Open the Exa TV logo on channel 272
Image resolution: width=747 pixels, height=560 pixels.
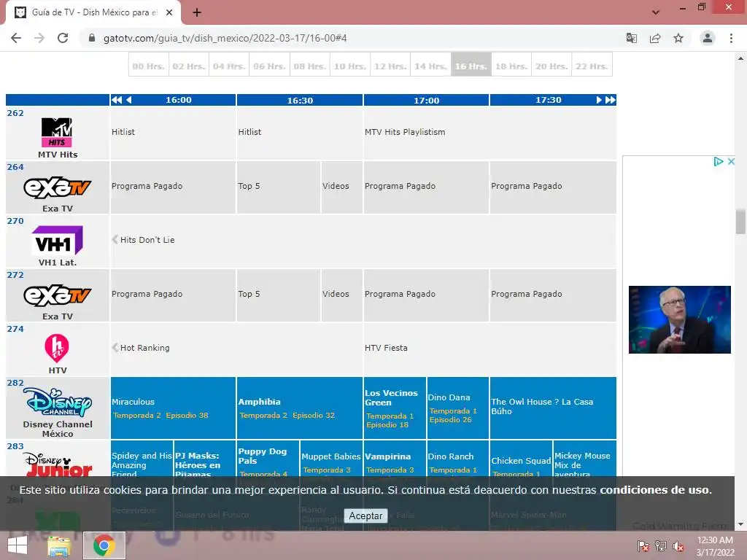57,295
